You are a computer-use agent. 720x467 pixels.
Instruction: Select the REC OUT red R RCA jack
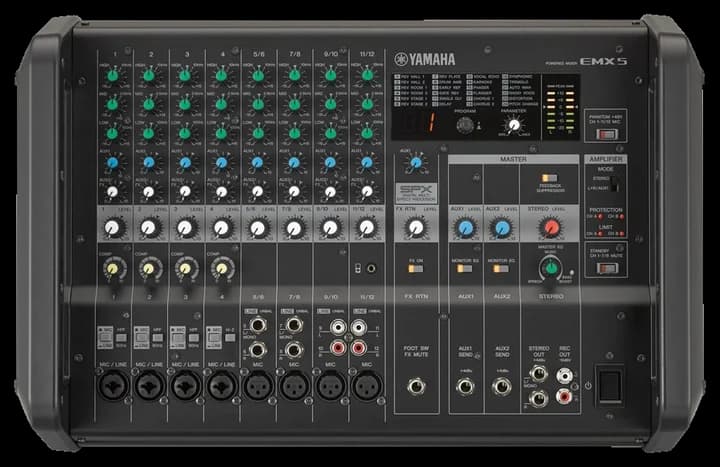pos(564,396)
